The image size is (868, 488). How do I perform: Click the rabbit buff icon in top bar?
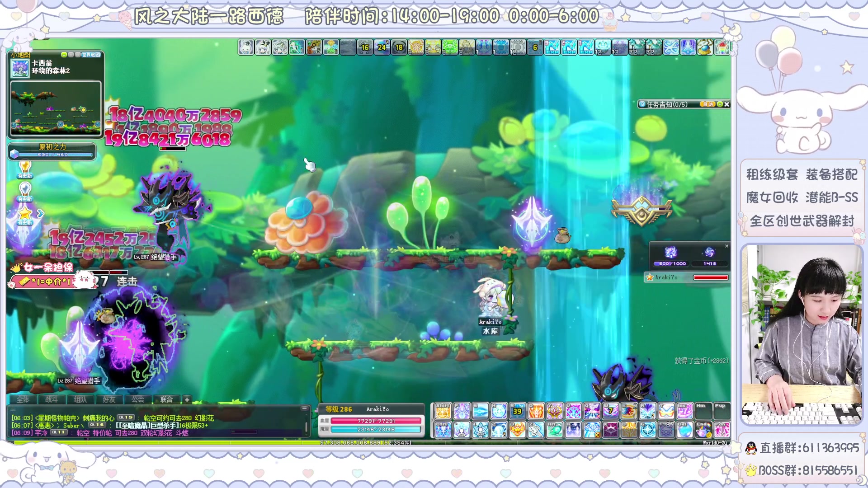pos(246,47)
